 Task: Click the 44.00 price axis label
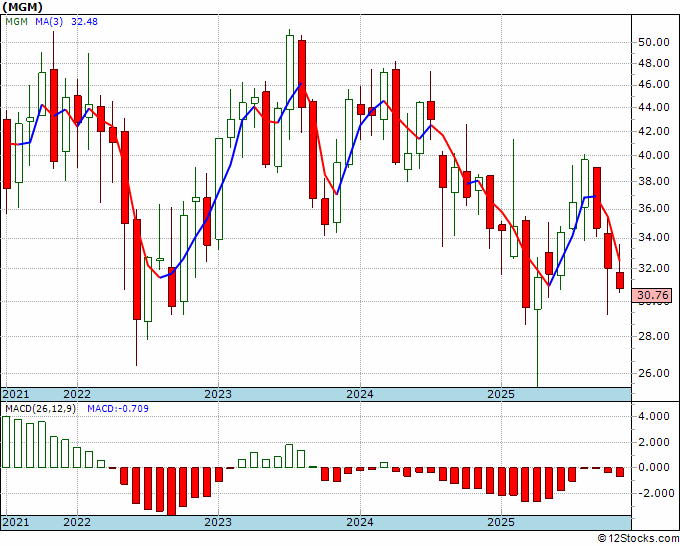[x=653, y=107]
